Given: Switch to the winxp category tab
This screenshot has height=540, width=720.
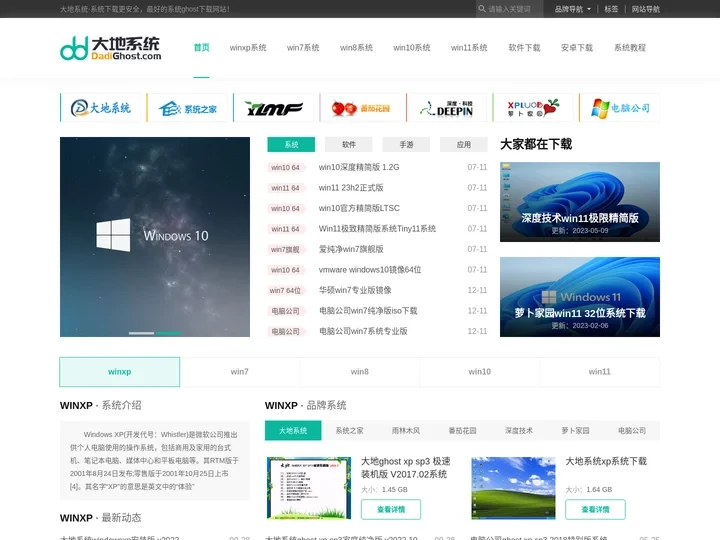Looking at the screenshot, I should click(x=119, y=372).
